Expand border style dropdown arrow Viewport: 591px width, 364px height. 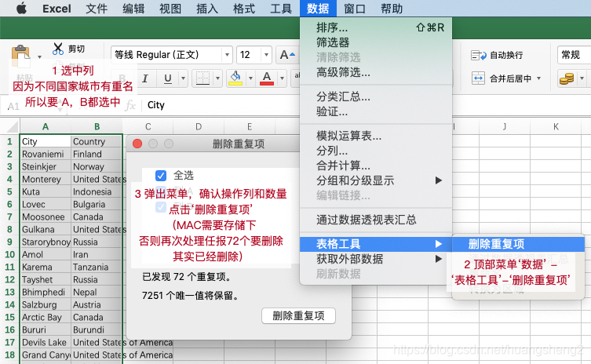[x=217, y=78]
